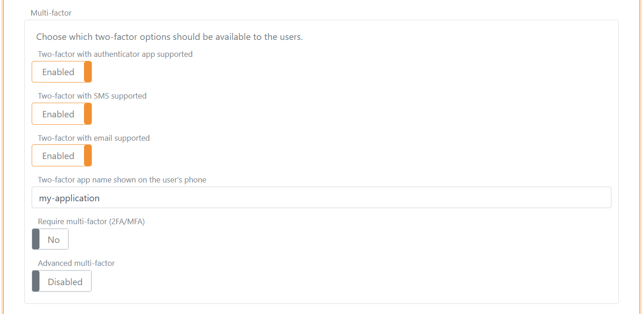644x314 pixels.
Task: Click the gray handle on the No toggle
Action: pos(35,239)
